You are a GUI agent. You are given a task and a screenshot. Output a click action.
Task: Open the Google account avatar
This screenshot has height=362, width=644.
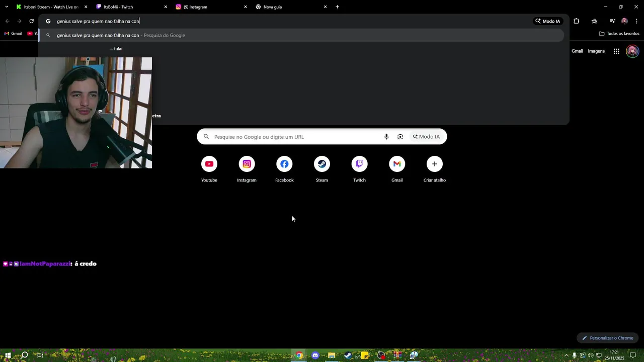click(632, 51)
